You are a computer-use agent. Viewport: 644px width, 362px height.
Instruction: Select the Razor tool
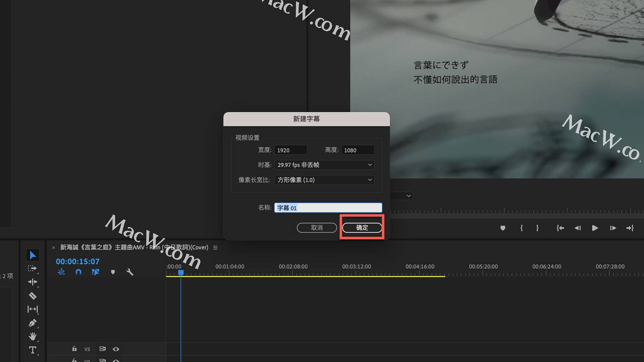pyautogui.click(x=33, y=296)
